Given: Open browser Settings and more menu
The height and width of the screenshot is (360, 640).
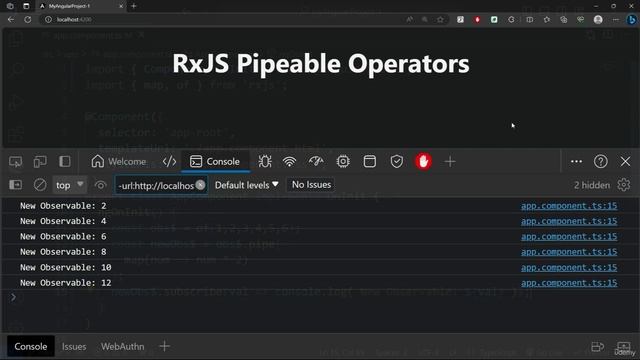Looking at the screenshot, I should (x=616, y=19).
